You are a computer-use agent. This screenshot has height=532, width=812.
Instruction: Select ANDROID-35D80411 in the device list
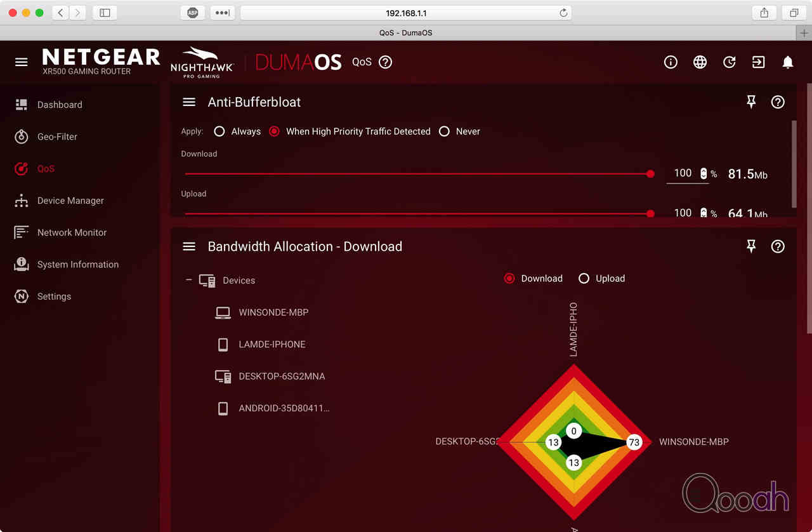coord(284,408)
